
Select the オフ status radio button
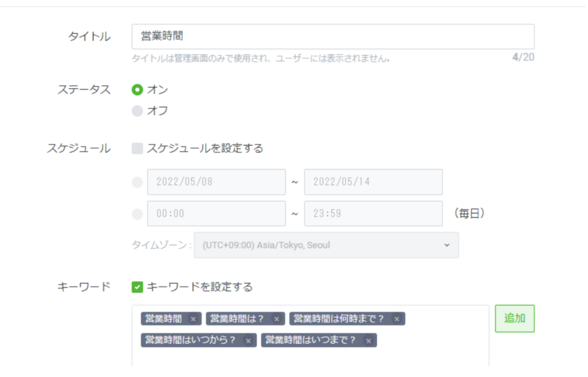click(x=137, y=111)
